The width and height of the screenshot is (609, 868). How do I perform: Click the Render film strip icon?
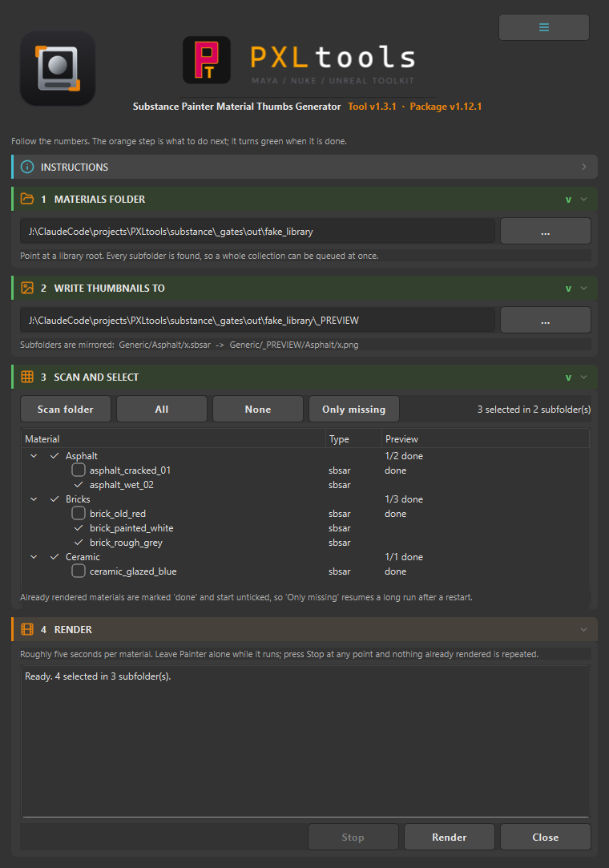click(27, 629)
